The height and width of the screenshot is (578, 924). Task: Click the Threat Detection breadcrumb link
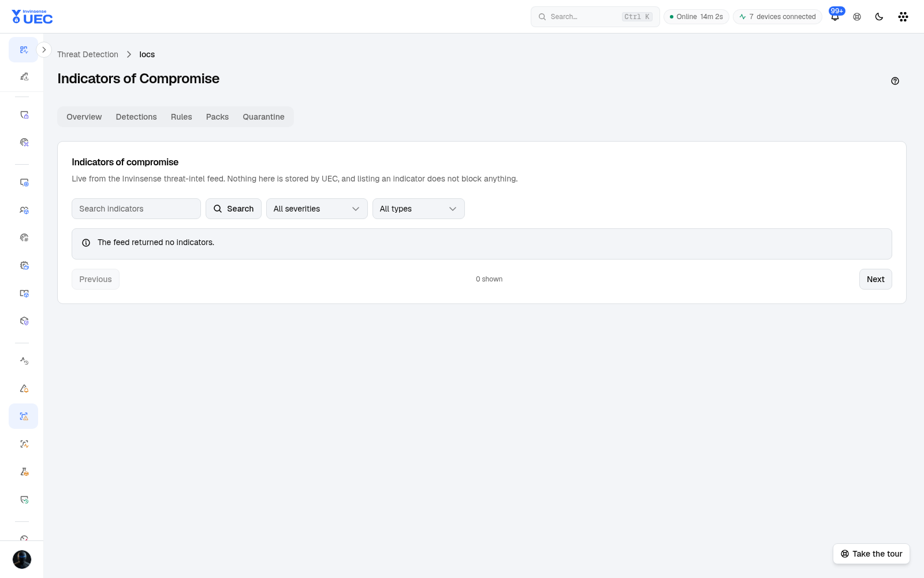[88, 54]
